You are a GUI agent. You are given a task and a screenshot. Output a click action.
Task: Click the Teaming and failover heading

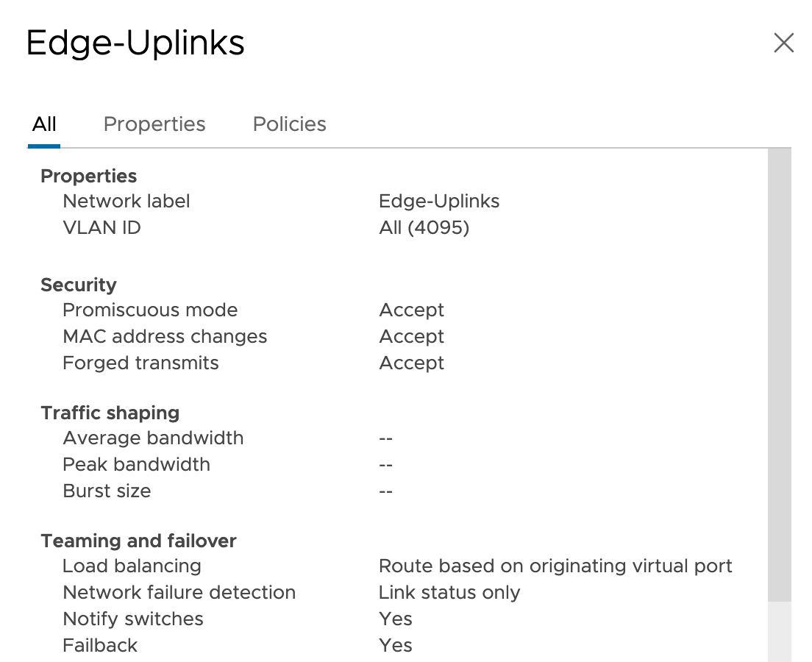(138, 541)
